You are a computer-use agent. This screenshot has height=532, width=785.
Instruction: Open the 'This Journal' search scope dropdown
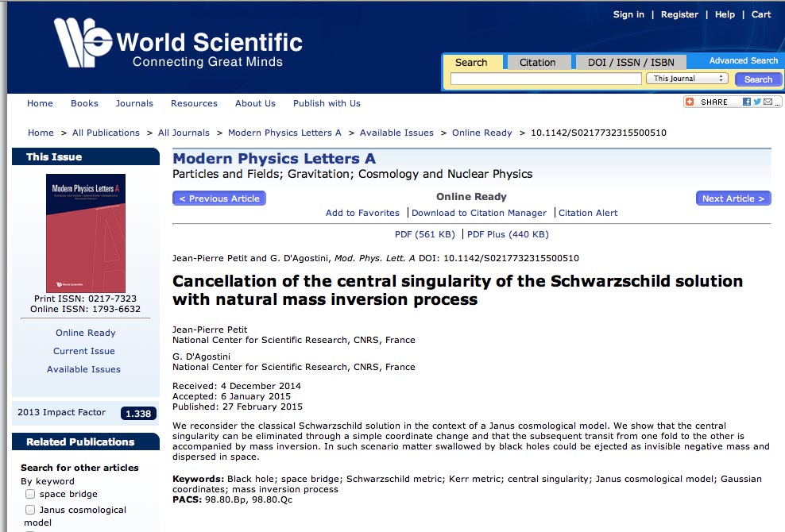(686, 79)
